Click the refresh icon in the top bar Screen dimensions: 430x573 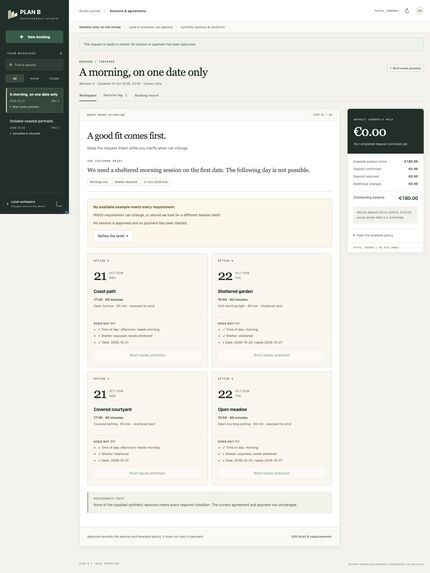click(407, 11)
